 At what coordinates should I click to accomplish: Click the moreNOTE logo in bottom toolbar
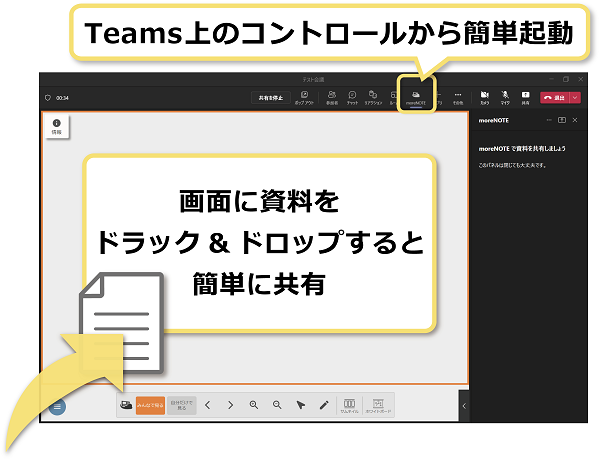(126, 405)
